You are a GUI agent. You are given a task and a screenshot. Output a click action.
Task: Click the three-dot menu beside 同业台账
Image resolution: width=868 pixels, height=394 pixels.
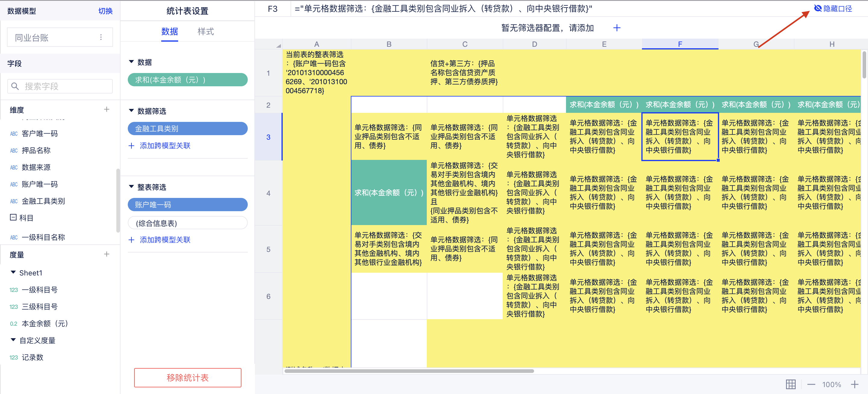click(101, 37)
